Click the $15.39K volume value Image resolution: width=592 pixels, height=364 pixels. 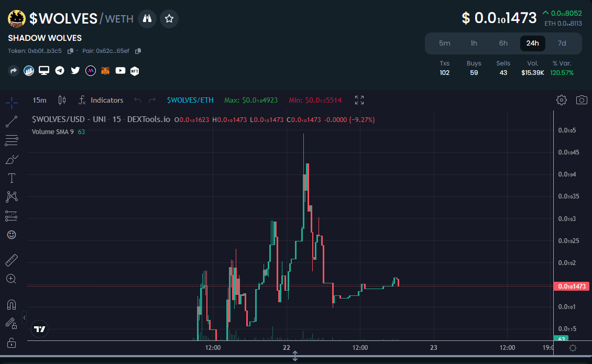(x=533, y=72)
